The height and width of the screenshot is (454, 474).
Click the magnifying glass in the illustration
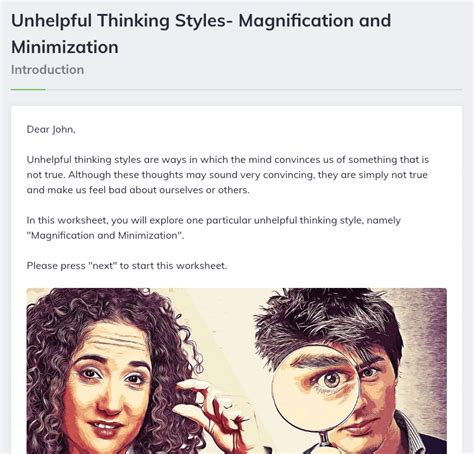[317, 392]
